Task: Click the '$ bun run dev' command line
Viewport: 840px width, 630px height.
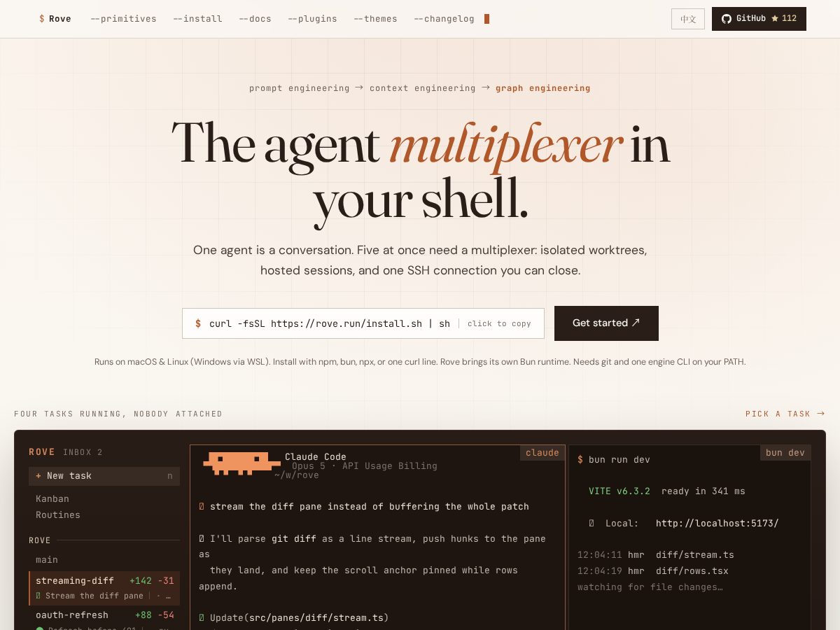Action: tap(614, 460)
